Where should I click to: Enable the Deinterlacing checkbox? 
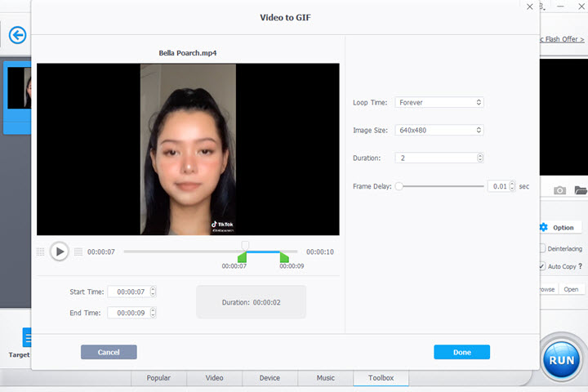click(543, 247)
